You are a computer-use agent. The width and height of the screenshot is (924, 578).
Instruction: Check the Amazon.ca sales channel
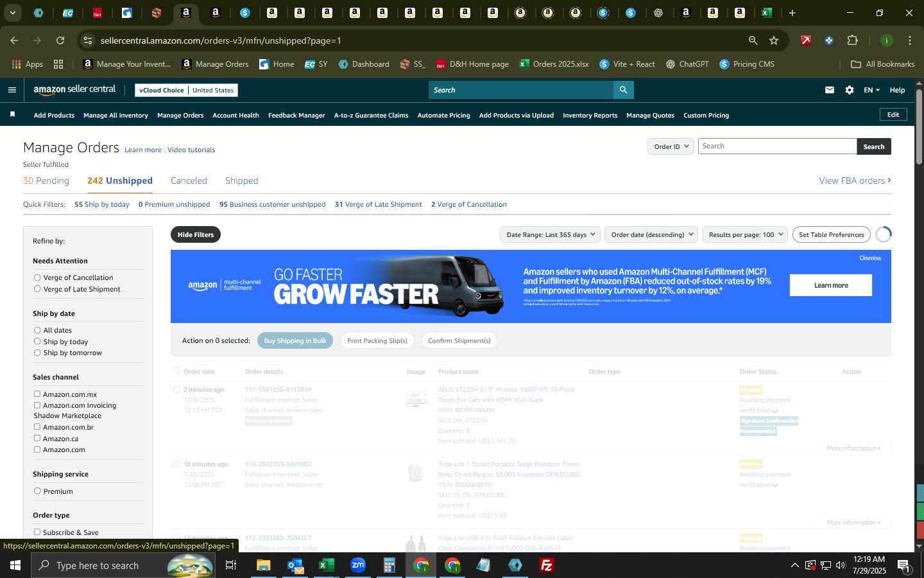(37, 439)
